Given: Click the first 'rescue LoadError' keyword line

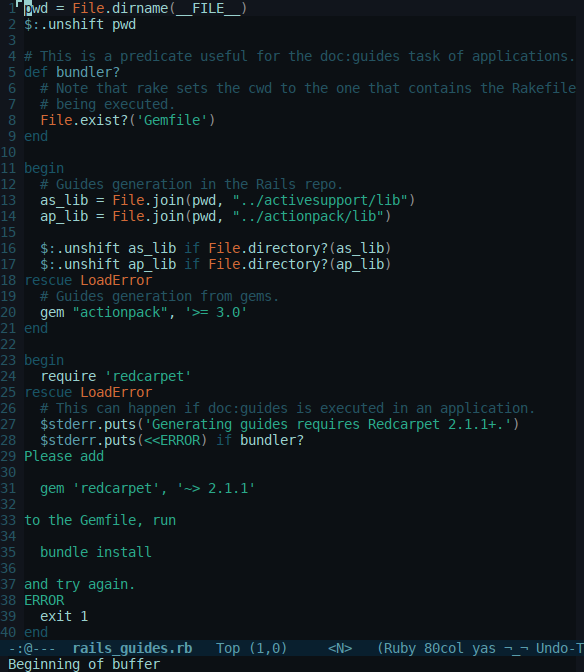Looking at the screenshot, I should [88, 280].
